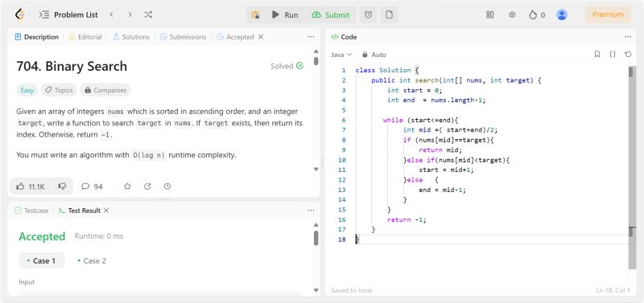Screen dimensions: 644x303
Task: Switch to the Testcase tab
Action: 31,211
